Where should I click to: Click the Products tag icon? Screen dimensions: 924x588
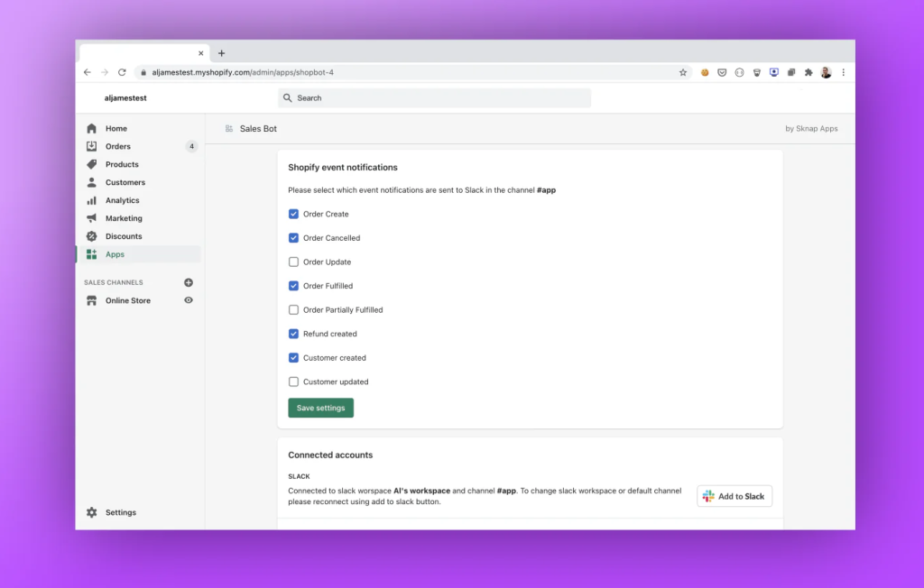91,164
